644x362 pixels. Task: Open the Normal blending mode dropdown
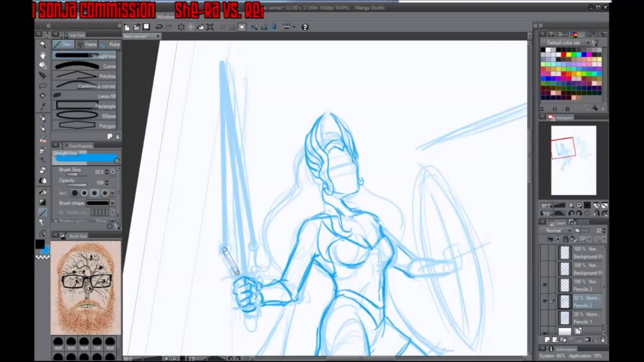[556, 231]
